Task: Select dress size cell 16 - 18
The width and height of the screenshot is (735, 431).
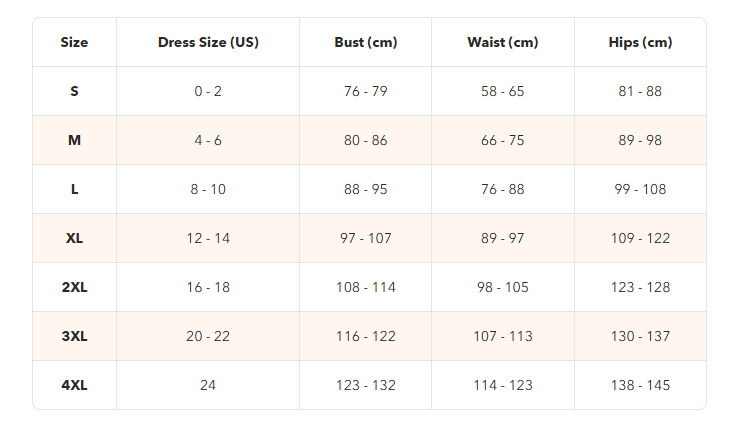Action: (x=208, y=287)
